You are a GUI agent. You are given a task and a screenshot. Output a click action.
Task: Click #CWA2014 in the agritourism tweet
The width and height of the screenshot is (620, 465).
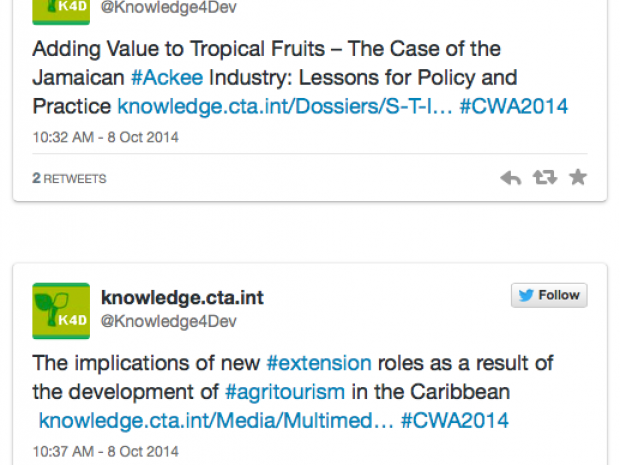454,420
